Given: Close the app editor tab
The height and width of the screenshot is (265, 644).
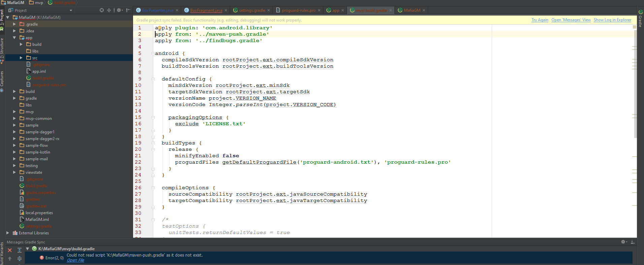Looking at the screenshot, I should (343, 10).
